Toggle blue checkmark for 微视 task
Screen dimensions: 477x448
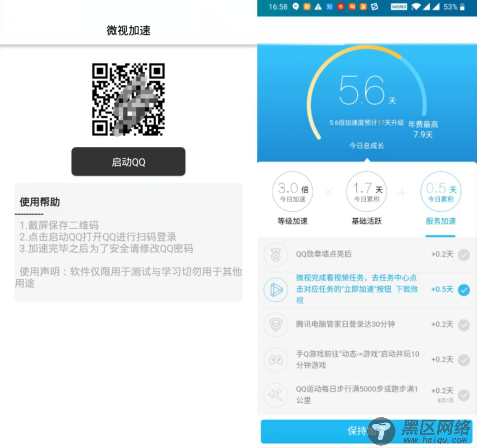(x=464, y=290)
